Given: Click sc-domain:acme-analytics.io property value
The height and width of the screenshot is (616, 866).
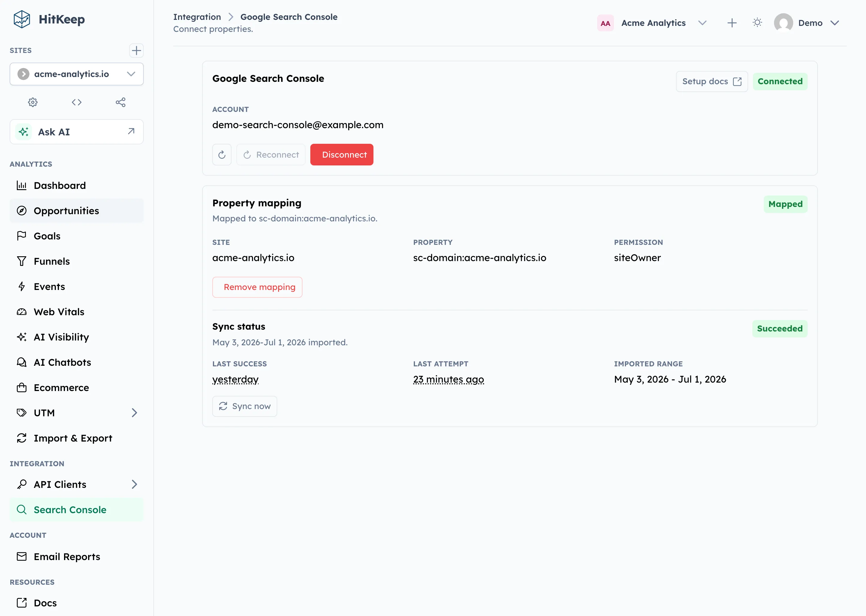Looking at the screenshot, I should point(480,257).
